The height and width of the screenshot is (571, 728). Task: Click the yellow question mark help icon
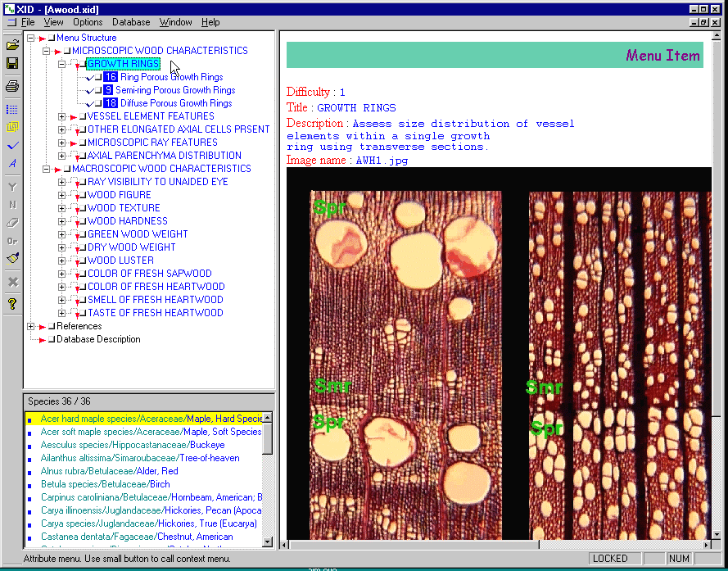[x=12, y=304]
